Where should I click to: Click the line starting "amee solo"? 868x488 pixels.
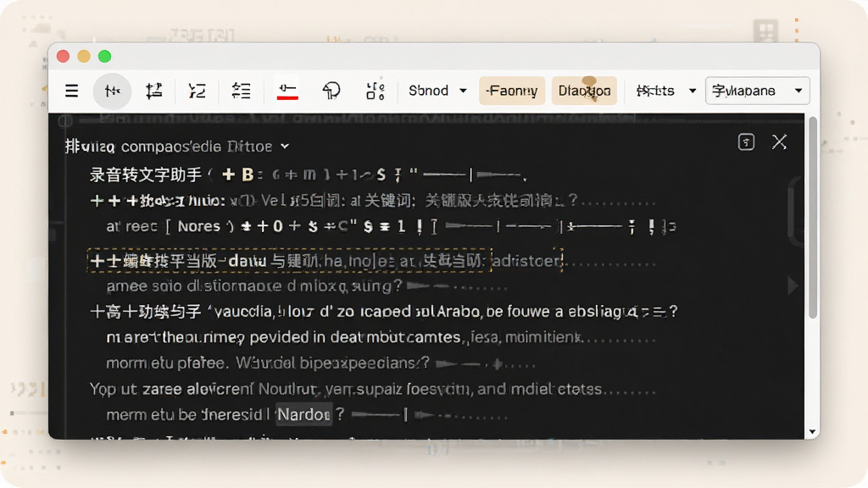[x=306, y=286]
